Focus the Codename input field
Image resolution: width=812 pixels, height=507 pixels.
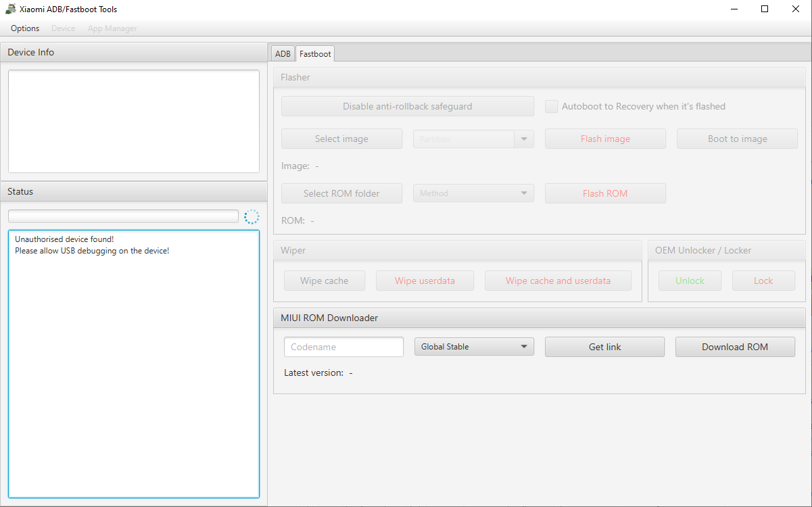[343, 347]
